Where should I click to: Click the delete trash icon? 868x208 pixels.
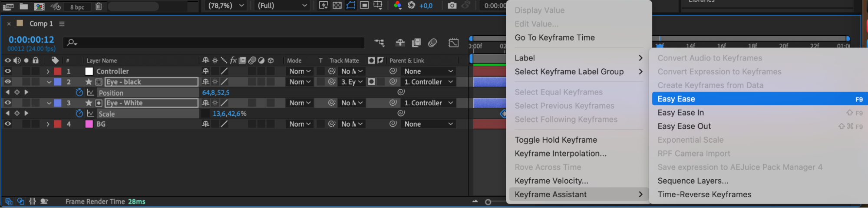[x=99, y=7]
